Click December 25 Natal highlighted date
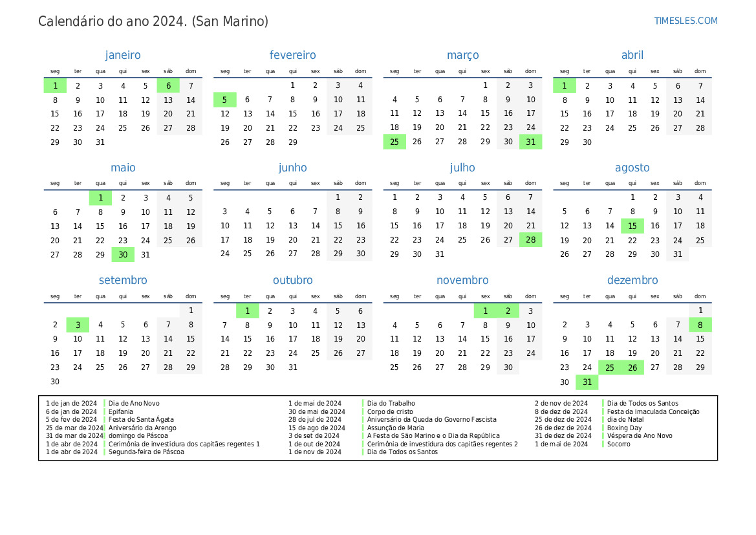The image size is (756, 535). click(610, 367)
